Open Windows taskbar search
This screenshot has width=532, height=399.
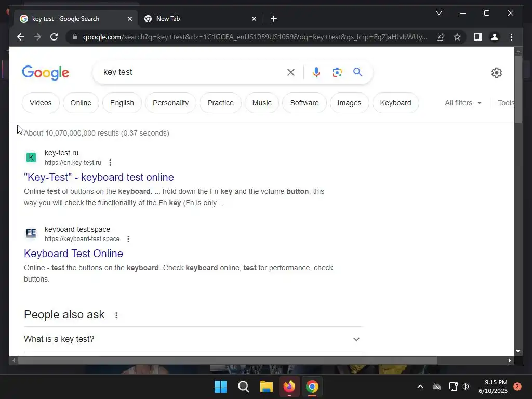click(x=243, y=387)
